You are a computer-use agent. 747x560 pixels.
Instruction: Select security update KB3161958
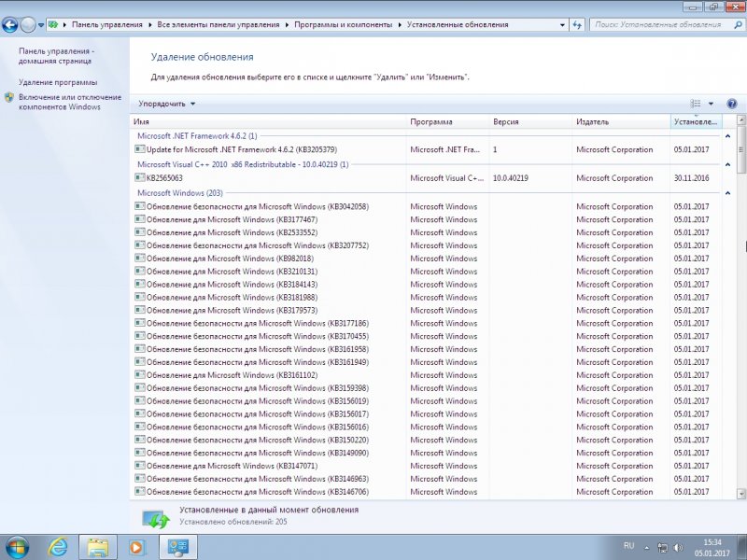(x=427, y=349)
